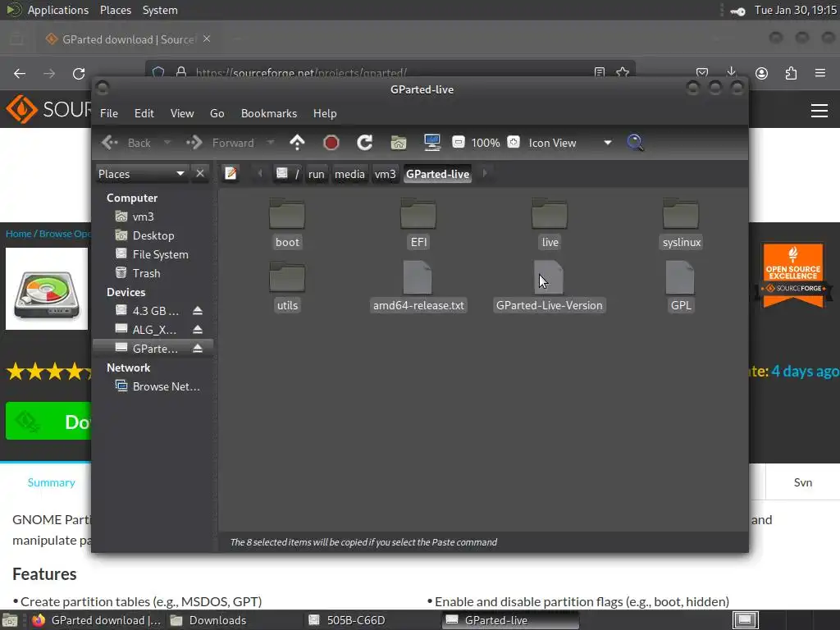This screenshot has height=630, width=840.
Task: Toggle text-based location entry
Action: 231,174
